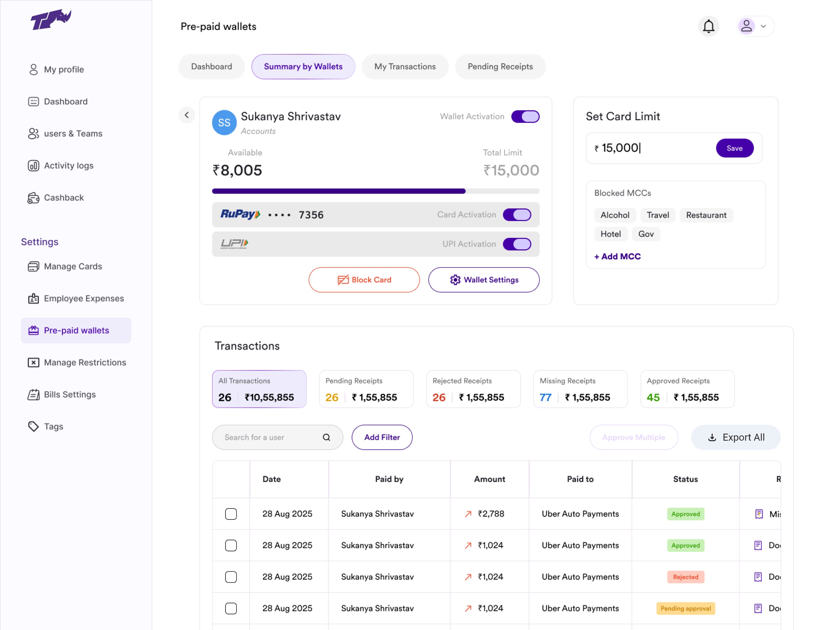Open users & Teams section
The width and height of the screenshot is (840, 630).
click(x=65, y=134)
